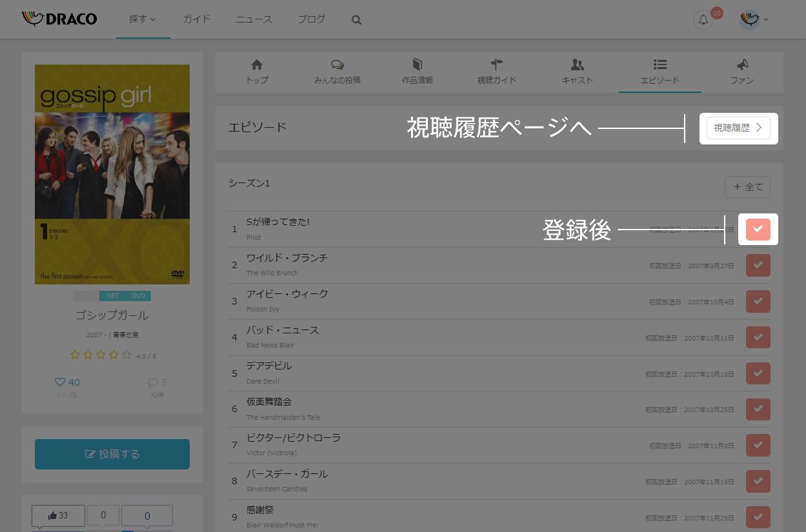Click the air date 2007年10月25日
Image resolution: width=806 pixels, height=532 pixels.
pos(709,409)
